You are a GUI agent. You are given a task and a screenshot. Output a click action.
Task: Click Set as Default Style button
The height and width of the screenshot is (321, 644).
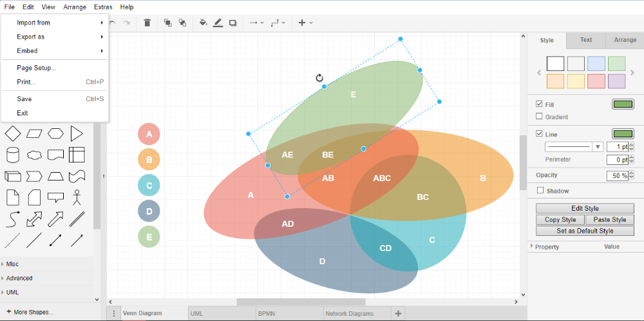point(585,231)
